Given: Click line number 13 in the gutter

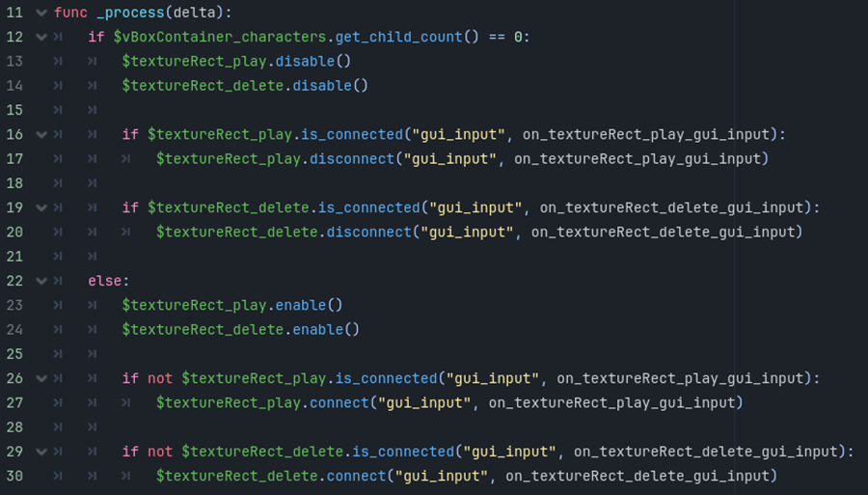Looking at the screenshot, I should click(14, 62).
